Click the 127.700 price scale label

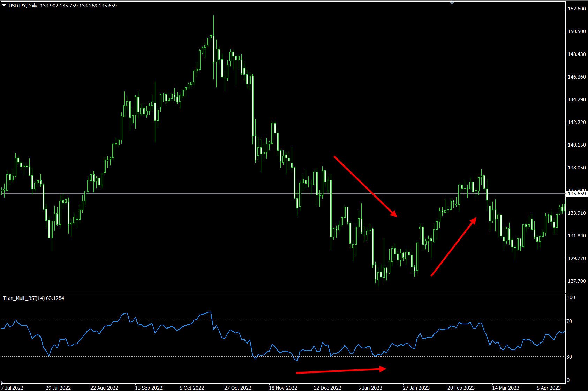(577, 281)
